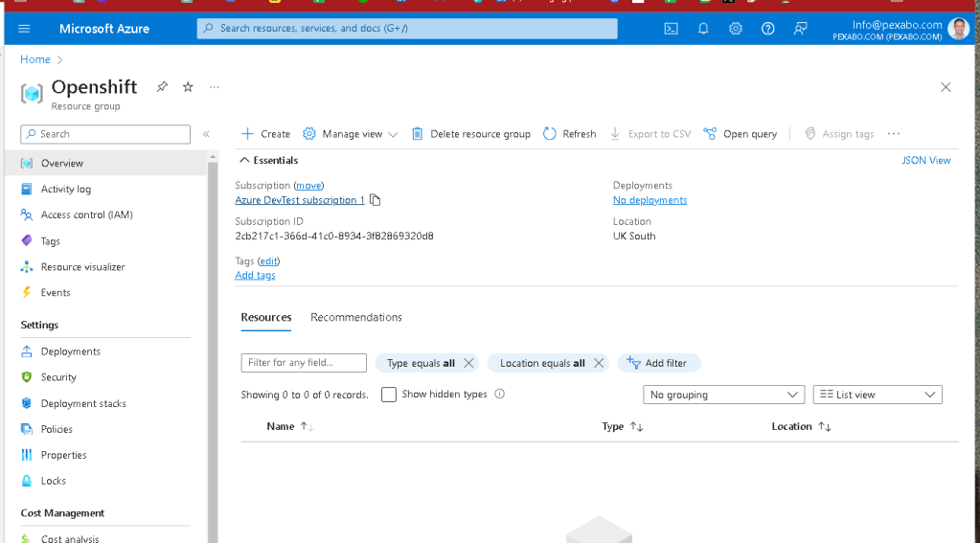Launch Cloud Shell from the top bar
This screenshot has width=980, height=543.
pyautogui.click(x=671, y=29)
